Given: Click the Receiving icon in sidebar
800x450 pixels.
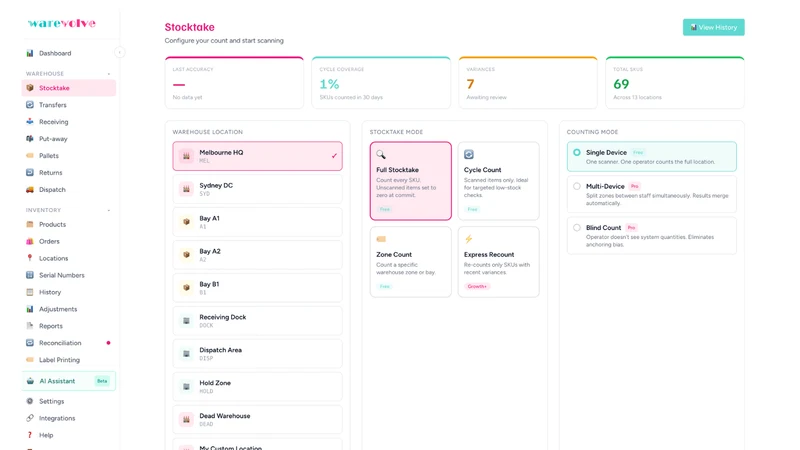Looking at the screenshot, I should pyautogui.click(x=30, y=121).
